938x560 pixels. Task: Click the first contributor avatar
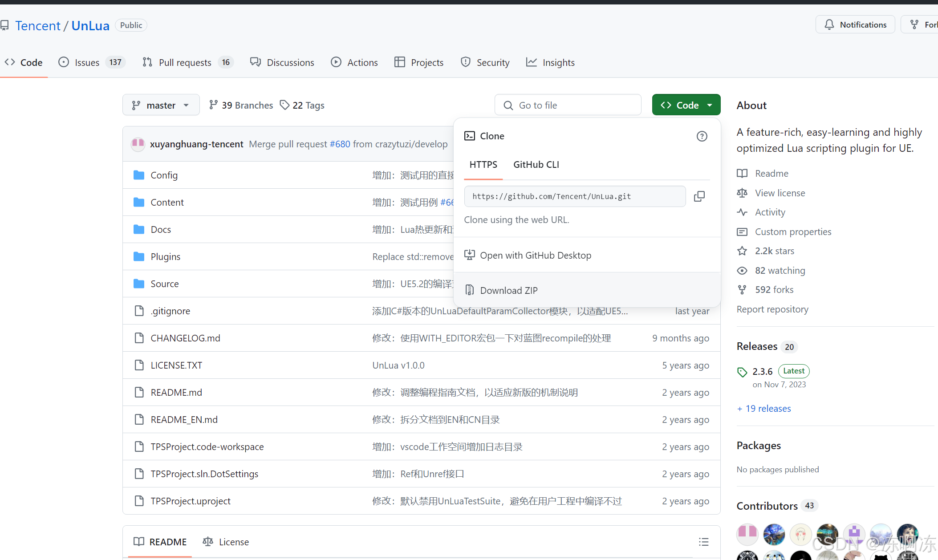click(747, 533)
